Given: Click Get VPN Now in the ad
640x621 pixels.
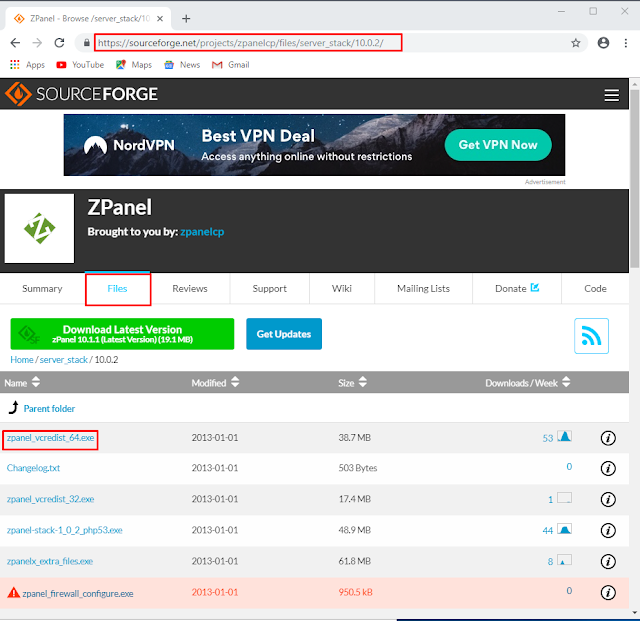Looking at the screenshot, I should 498,145.
